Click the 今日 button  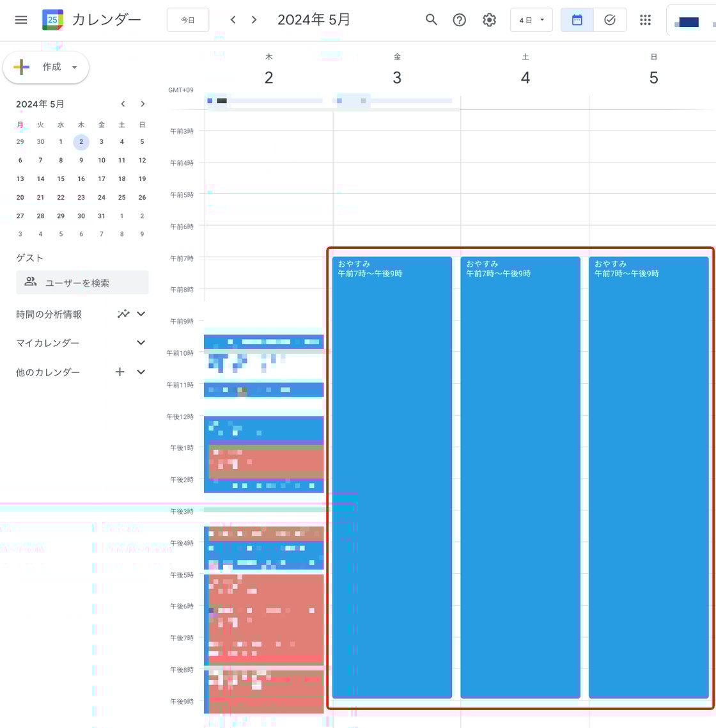pos(187,20)
